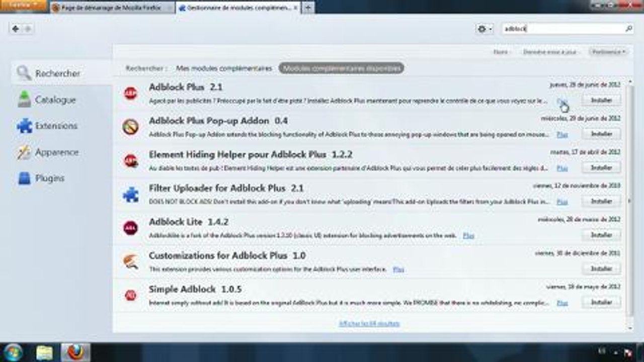Click the Adblock Plus Pop-up Addon 0.4 title
This screenshot has width=644, height=362.
(218, 121)
